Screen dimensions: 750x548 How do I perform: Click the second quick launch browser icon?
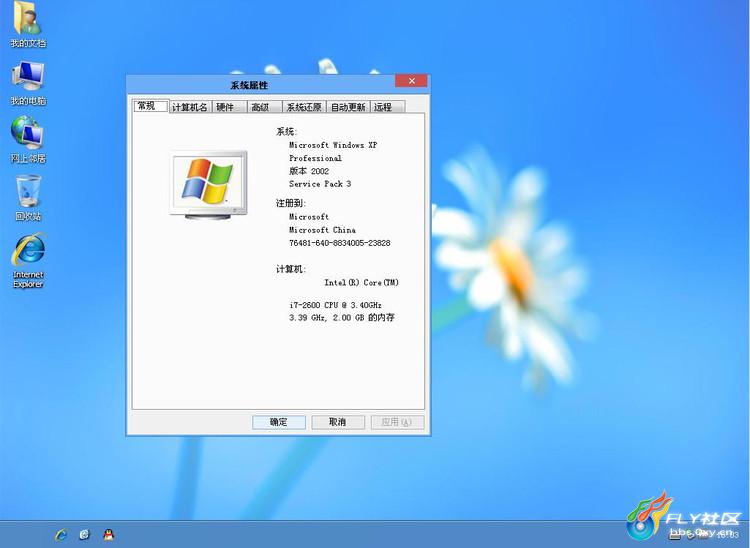pyautogui.click(x=85, y=534)
